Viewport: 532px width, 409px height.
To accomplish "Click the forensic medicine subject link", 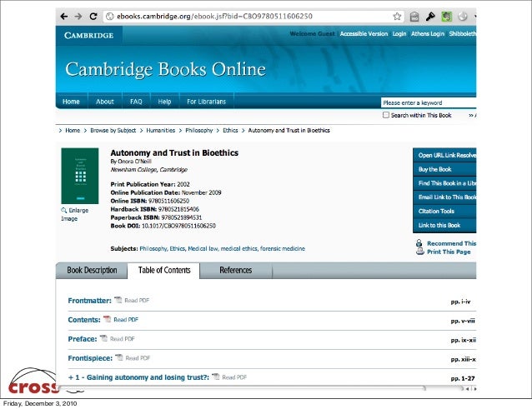I will pos(283,249).
